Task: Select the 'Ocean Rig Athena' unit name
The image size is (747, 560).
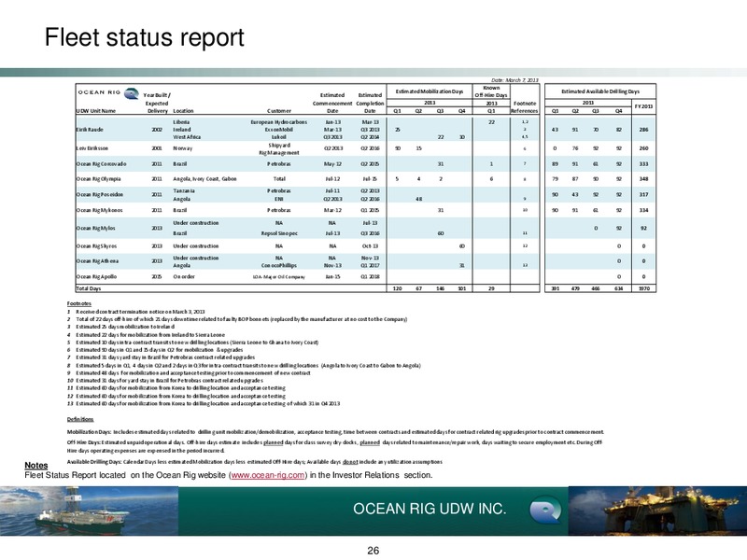Action: (98, 261)
